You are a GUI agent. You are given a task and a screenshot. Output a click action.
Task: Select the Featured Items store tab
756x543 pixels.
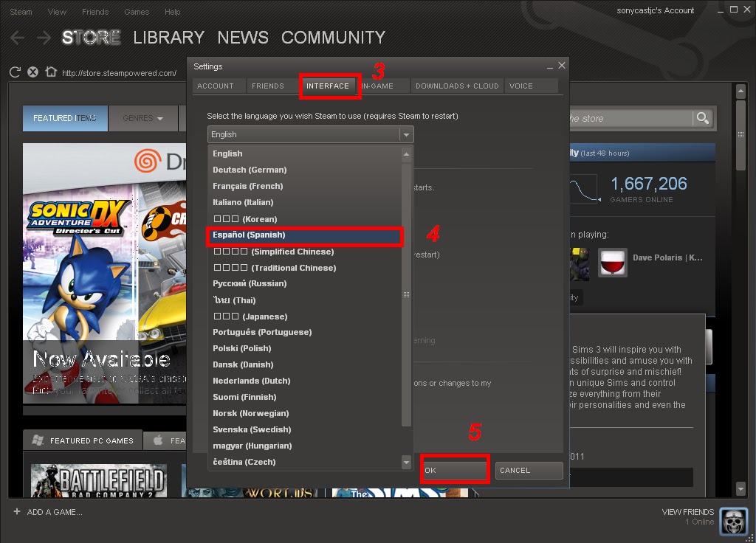[65, 118]
